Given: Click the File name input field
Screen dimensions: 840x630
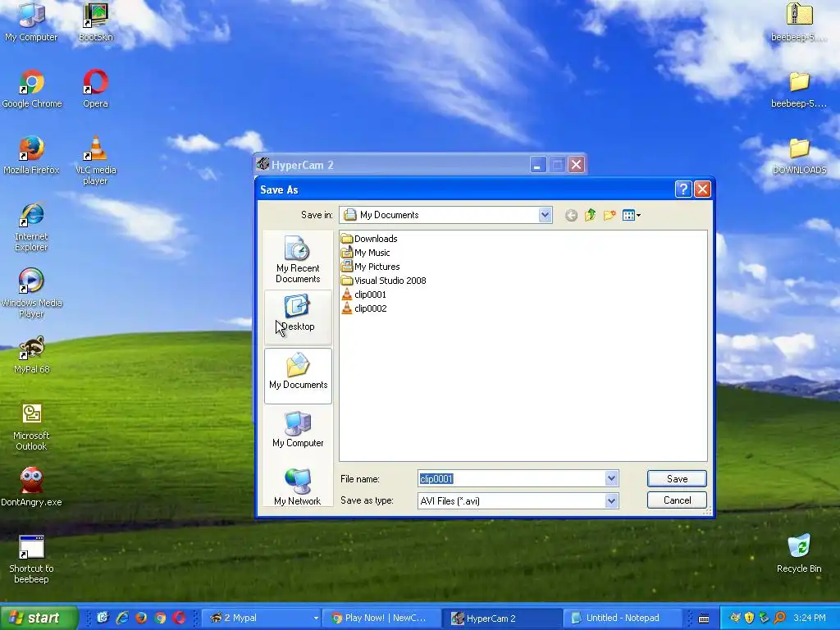Looking at the screenshot, I should click(512, 478).
